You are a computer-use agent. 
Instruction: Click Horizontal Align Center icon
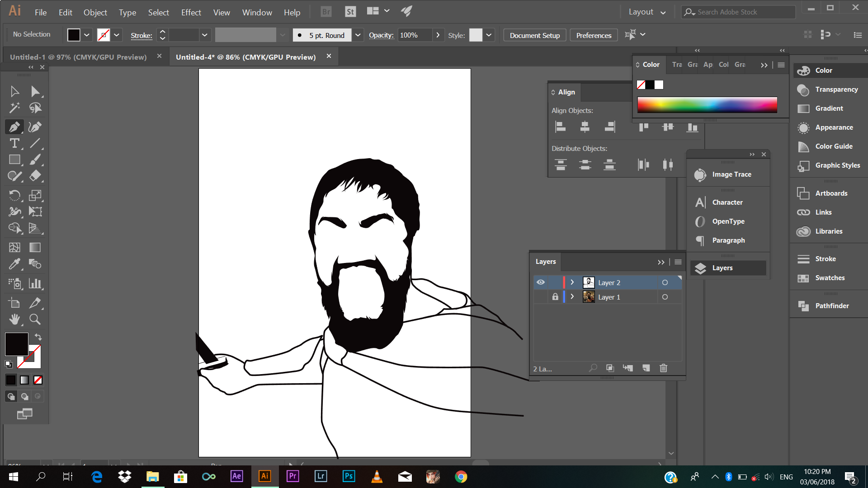click(585, 127)
